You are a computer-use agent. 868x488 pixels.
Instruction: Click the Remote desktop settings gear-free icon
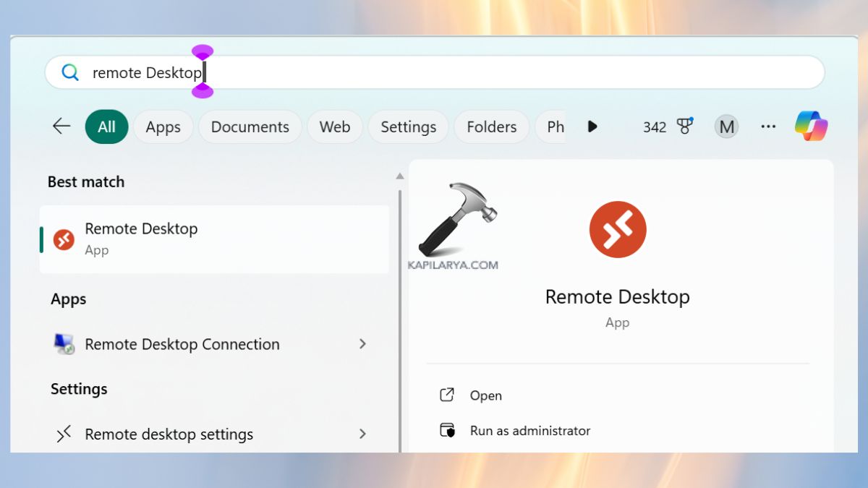[64, 434]
